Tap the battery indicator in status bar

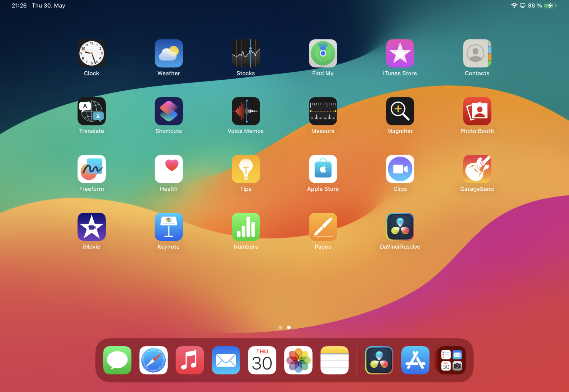[550, 6]
